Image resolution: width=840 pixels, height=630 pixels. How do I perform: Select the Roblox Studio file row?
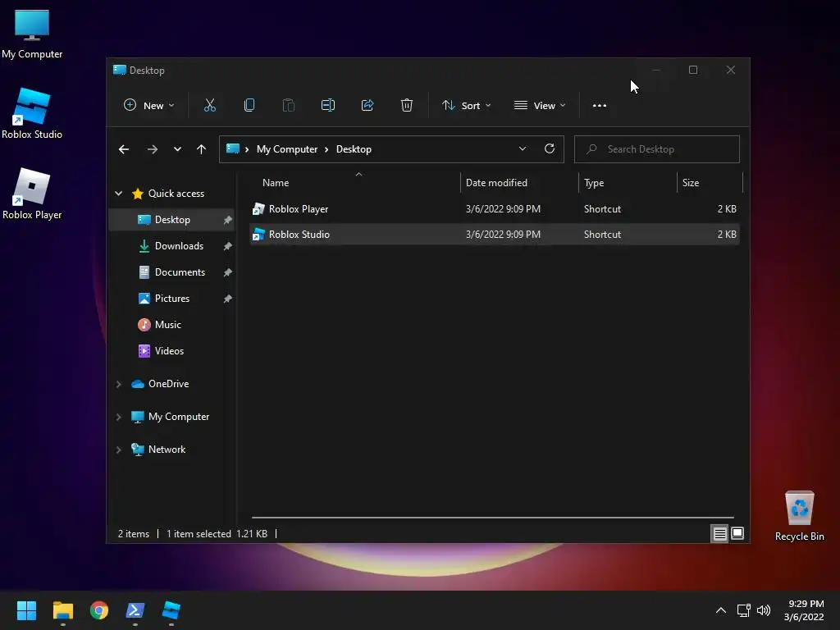[495, 234]
